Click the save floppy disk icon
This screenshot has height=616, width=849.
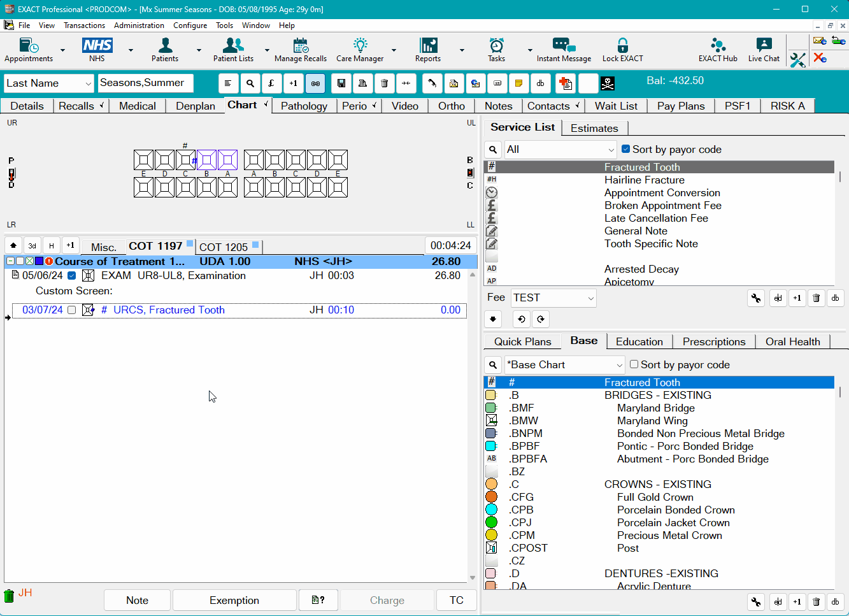tap(341, 83)
